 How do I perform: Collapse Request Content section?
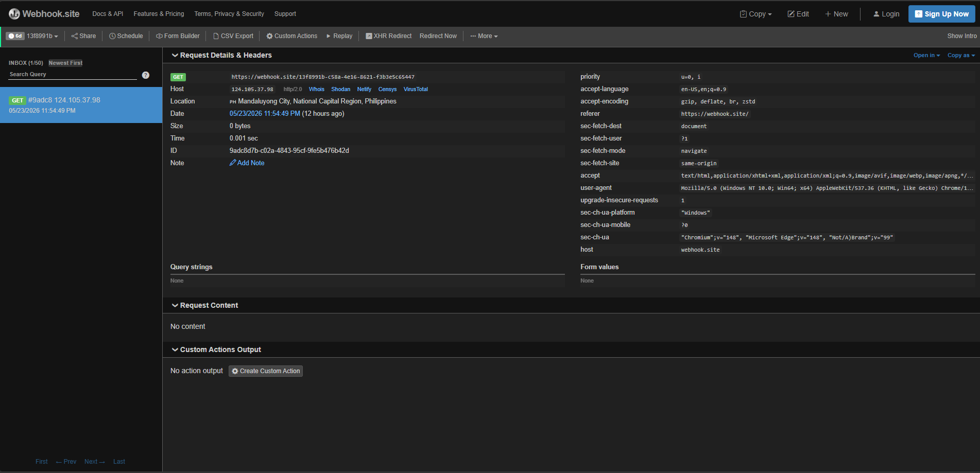204,305
